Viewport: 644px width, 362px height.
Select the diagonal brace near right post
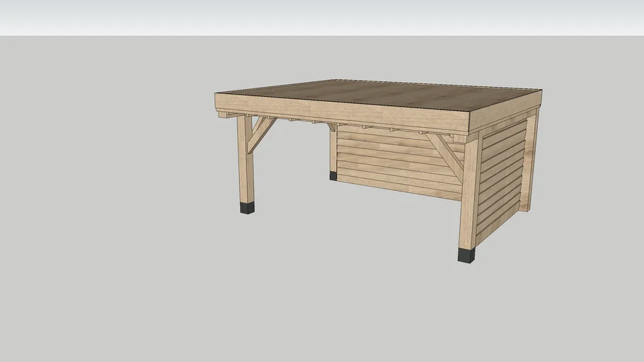pyautogui.click(x=447, y=156)
